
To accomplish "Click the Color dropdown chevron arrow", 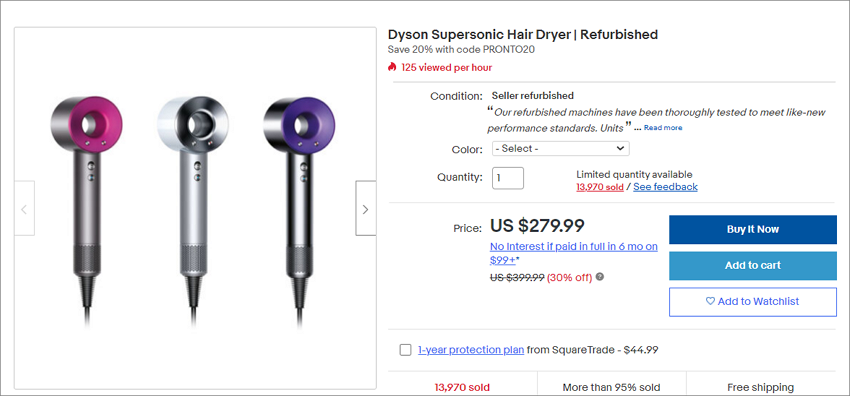I will (620, 148).
